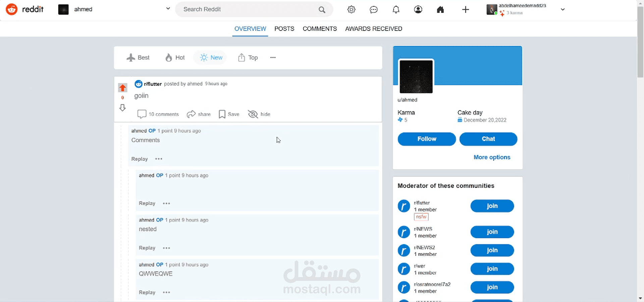Switch to the Comments tab
The height and width of the screenshot is (302, 644).
coord(320,29)
